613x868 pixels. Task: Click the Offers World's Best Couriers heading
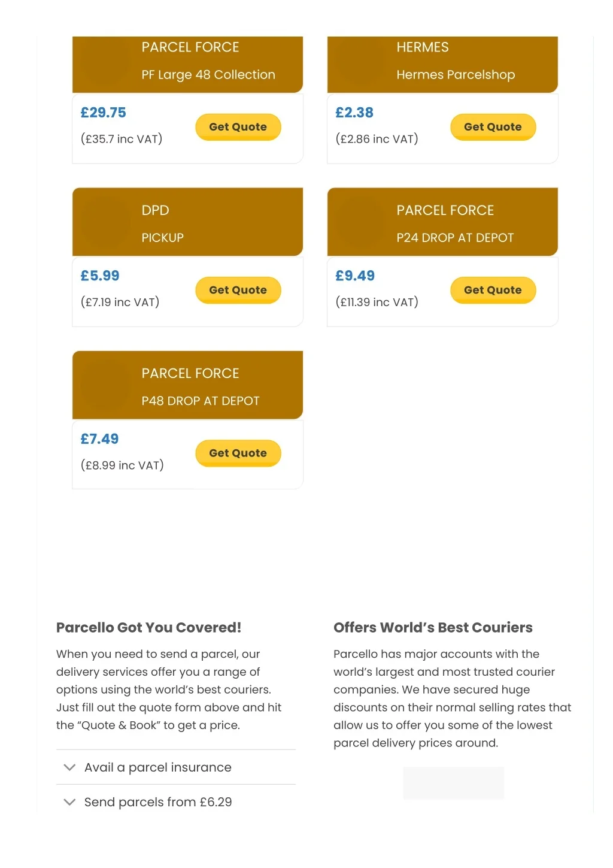433,628
